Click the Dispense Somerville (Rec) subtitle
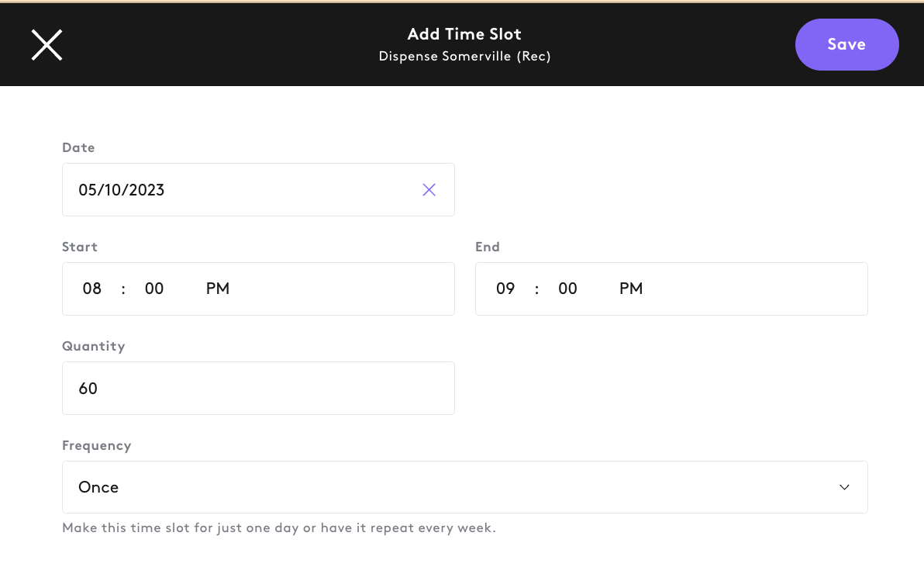 click(x=465, y=56)
